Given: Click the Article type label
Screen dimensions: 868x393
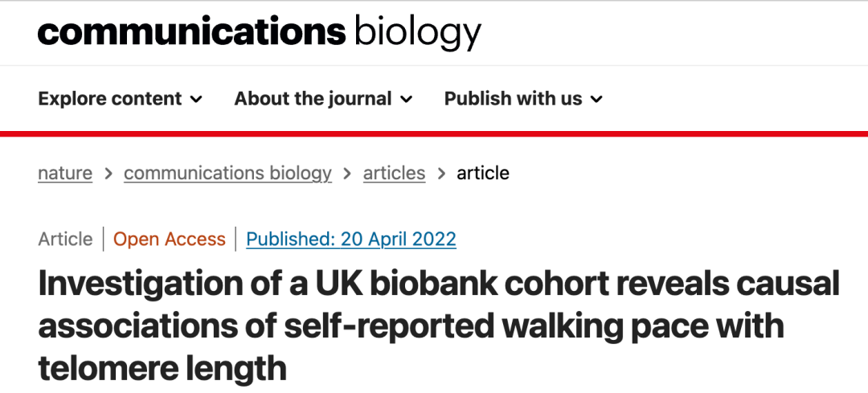Looking at the screenshot, I should [65, 239].
